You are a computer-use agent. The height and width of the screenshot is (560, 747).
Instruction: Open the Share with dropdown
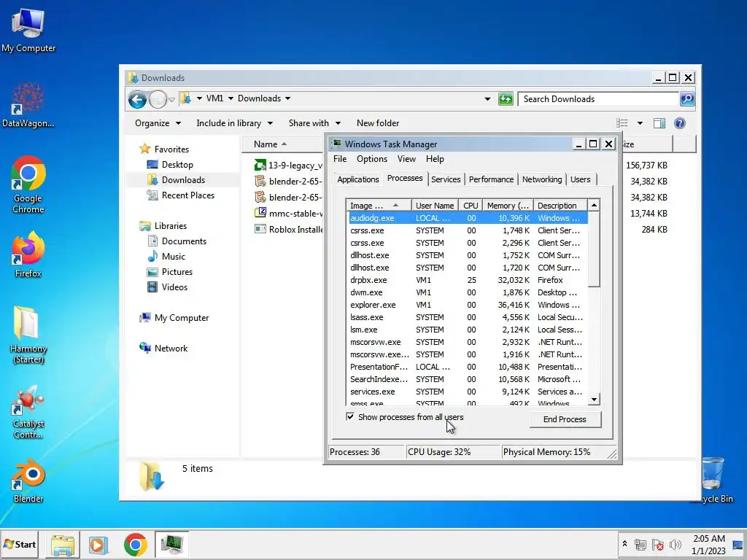(x=314, y=122)
